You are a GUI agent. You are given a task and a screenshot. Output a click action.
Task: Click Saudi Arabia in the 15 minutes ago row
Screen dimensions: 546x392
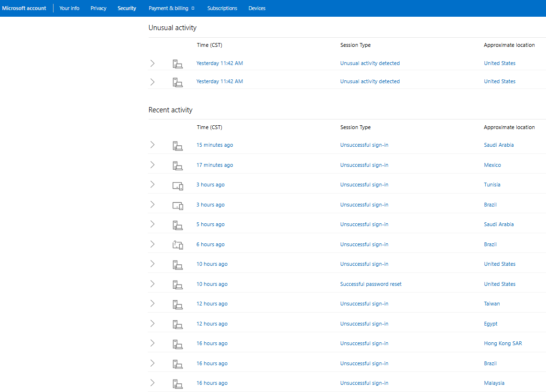pyautogui.click(x=499, y=145)
